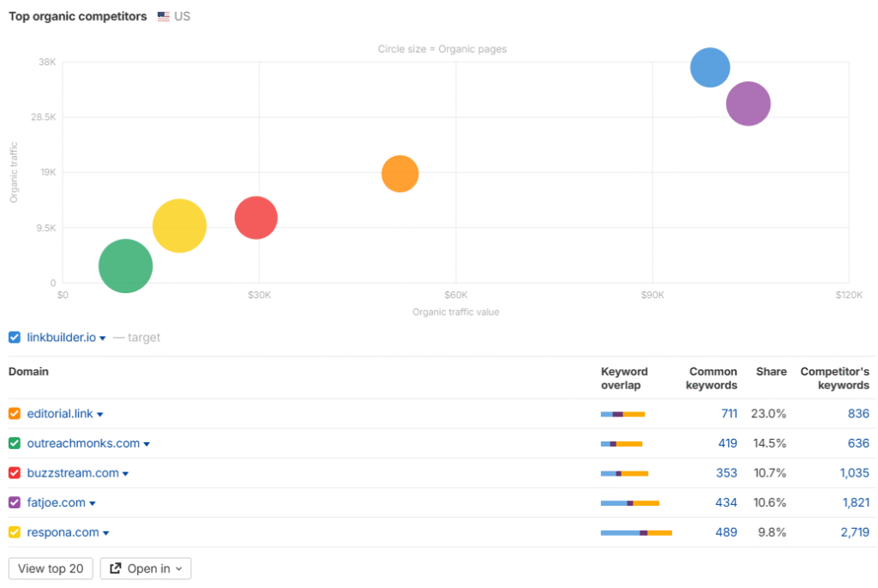The height and width of the screenshot is (588, 878).
Task: Click the purple fatjoe.com bubble
Action: 748,104
